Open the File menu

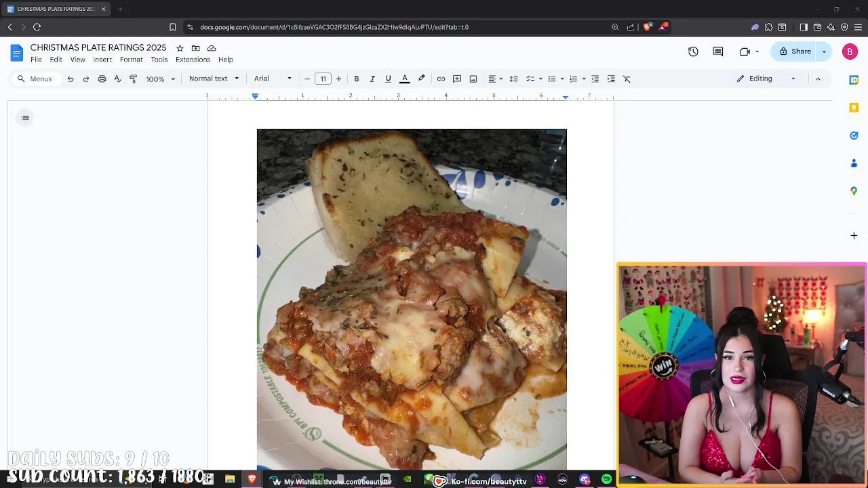(36, 60)
